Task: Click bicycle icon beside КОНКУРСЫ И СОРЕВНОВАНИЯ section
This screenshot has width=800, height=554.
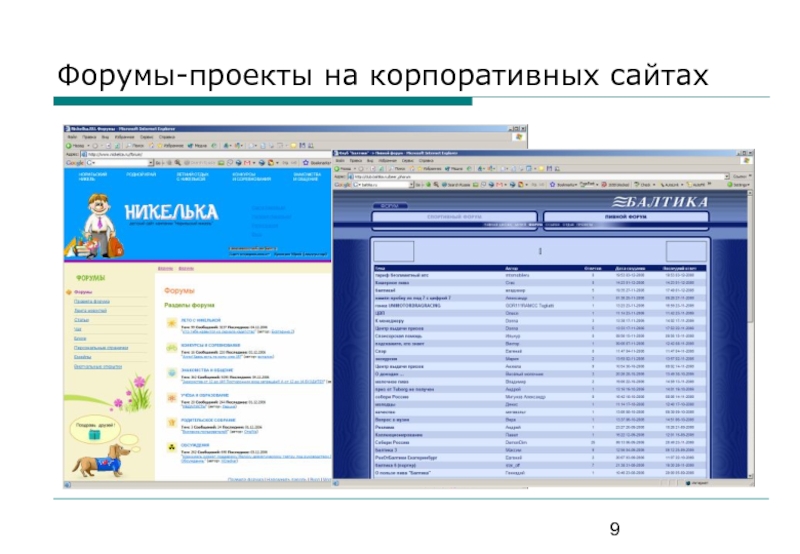Action: pyautogui.click(x=171, y=348)
